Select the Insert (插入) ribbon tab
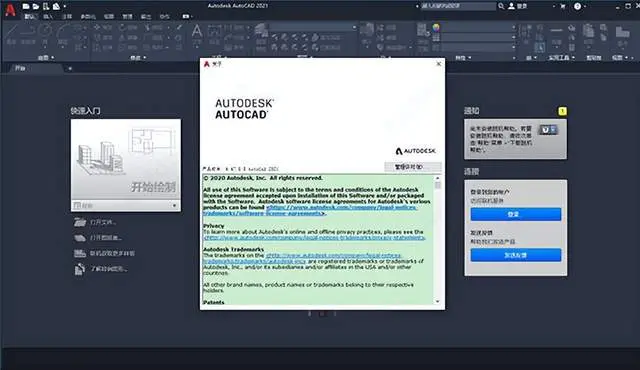 (48, 17)
